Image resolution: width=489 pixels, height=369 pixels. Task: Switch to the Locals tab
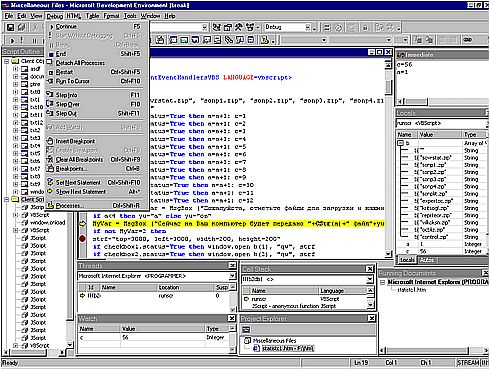pyautogui.click(x=407, y=260)
